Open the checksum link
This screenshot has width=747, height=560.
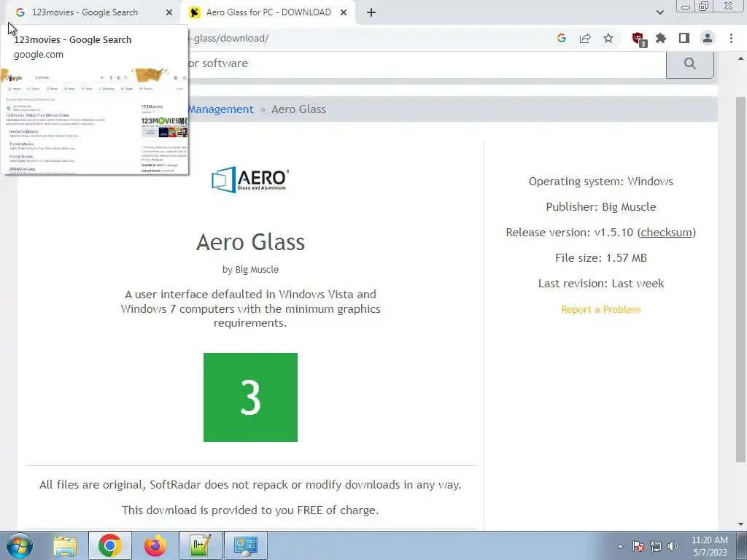click(667, 233)
